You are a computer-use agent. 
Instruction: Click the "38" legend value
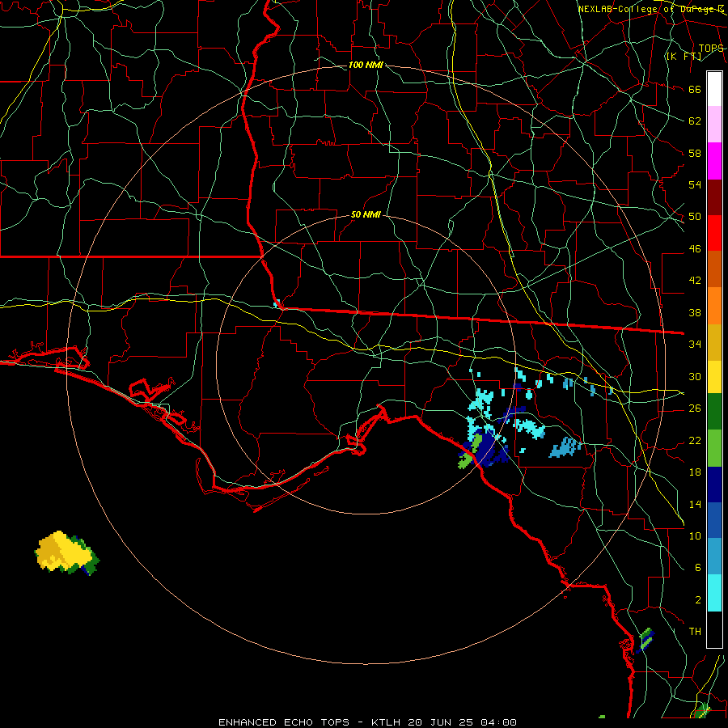point(695,312)
